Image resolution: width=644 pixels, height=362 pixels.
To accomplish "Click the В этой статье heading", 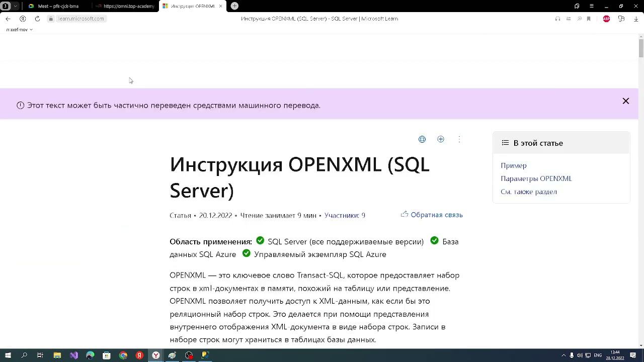I will point(538,143).
